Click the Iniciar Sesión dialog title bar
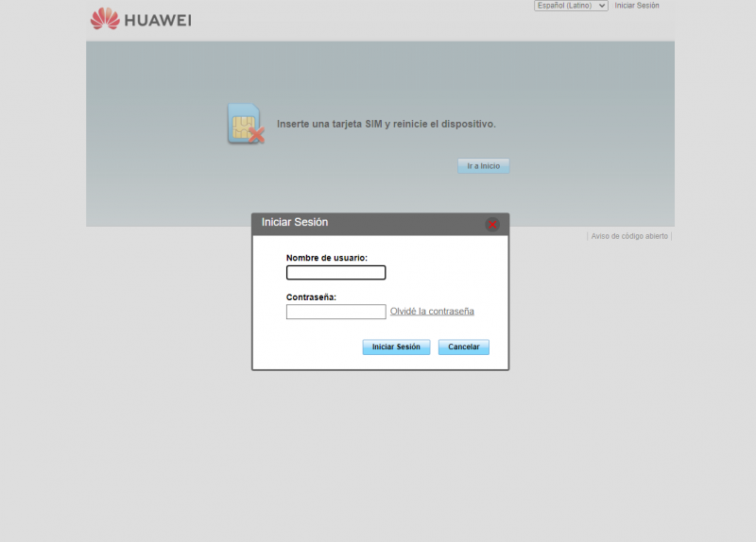Viewport: 756px width, 542px height. 378,223
